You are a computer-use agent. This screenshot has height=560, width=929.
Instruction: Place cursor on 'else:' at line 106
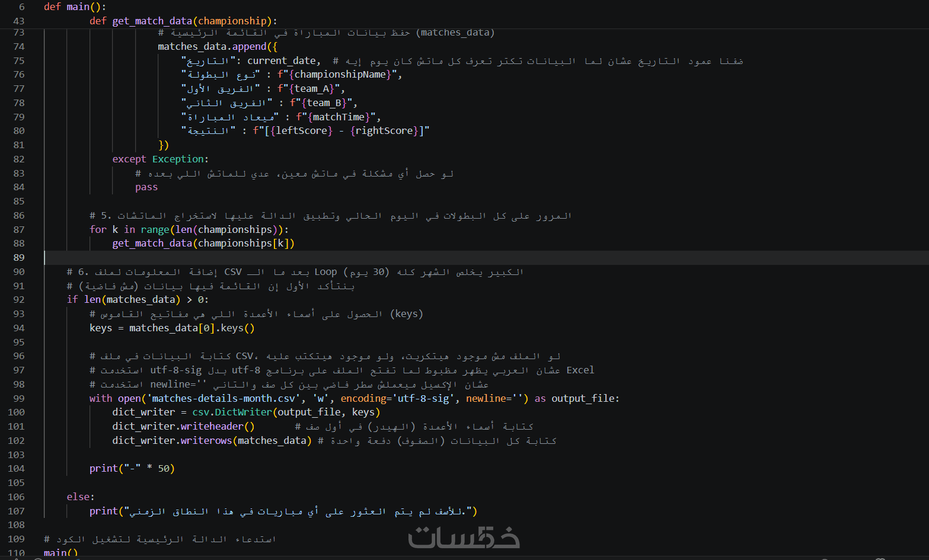click(x=80, y=497)
